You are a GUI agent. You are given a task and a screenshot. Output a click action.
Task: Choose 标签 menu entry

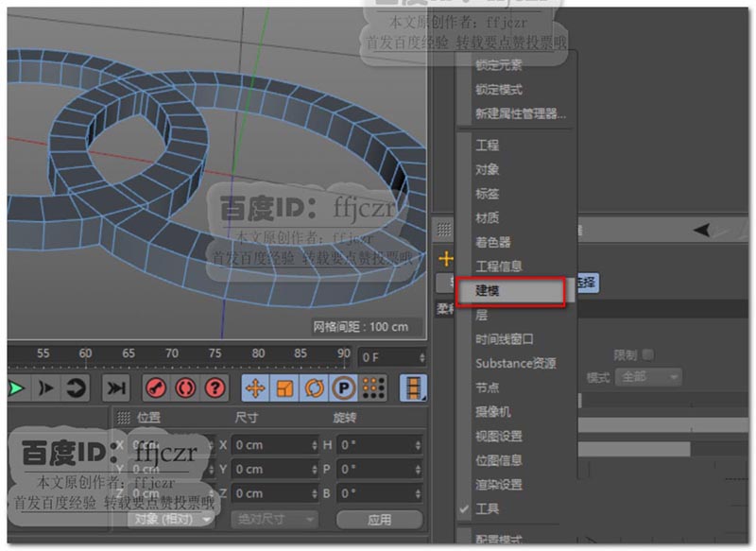[487, 194]
